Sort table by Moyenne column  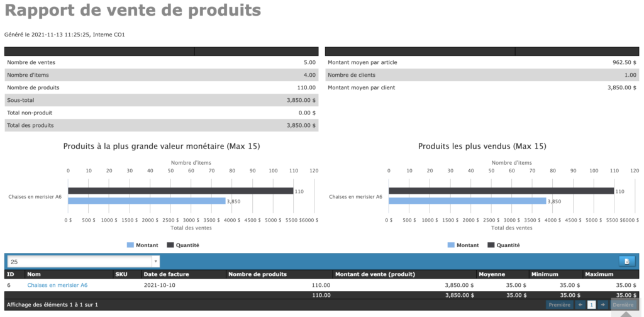click(x=492, y=274)
